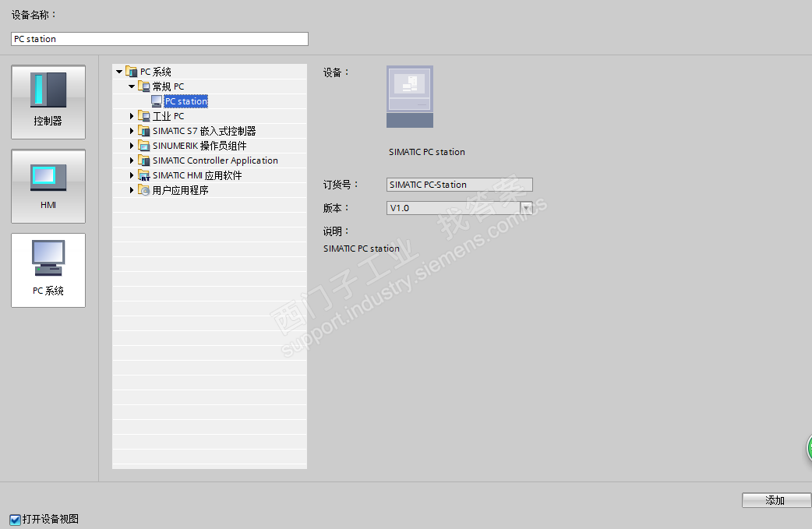Select the 常规 PC tree label

[168, 86]
